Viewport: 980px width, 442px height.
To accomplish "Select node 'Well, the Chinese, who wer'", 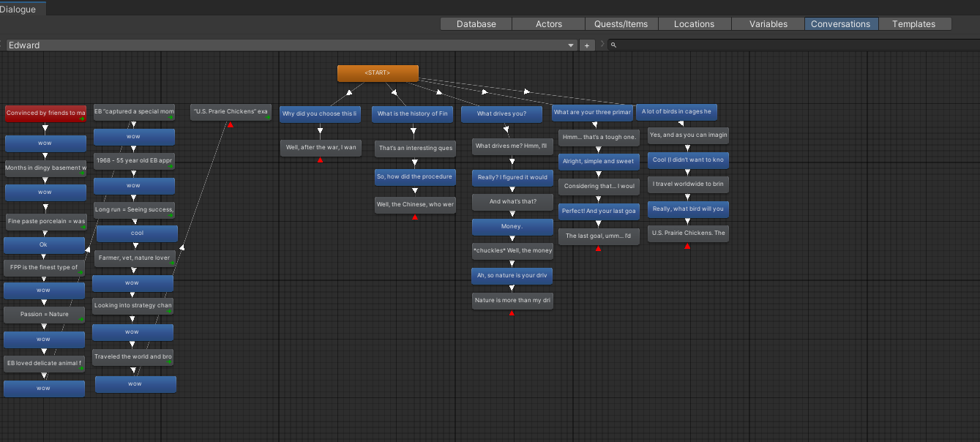I will click(415, 205).
